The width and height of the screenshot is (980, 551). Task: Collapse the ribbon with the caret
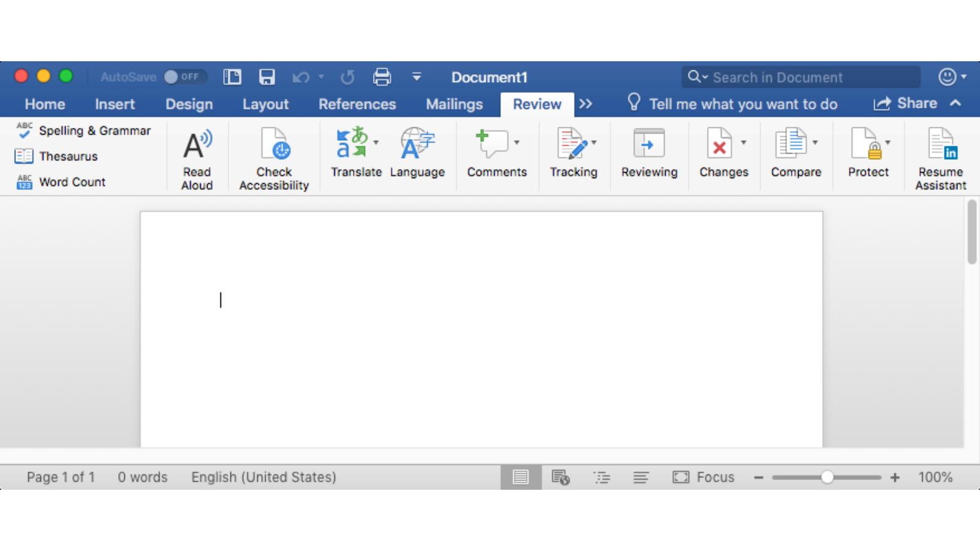click(956, 103)
